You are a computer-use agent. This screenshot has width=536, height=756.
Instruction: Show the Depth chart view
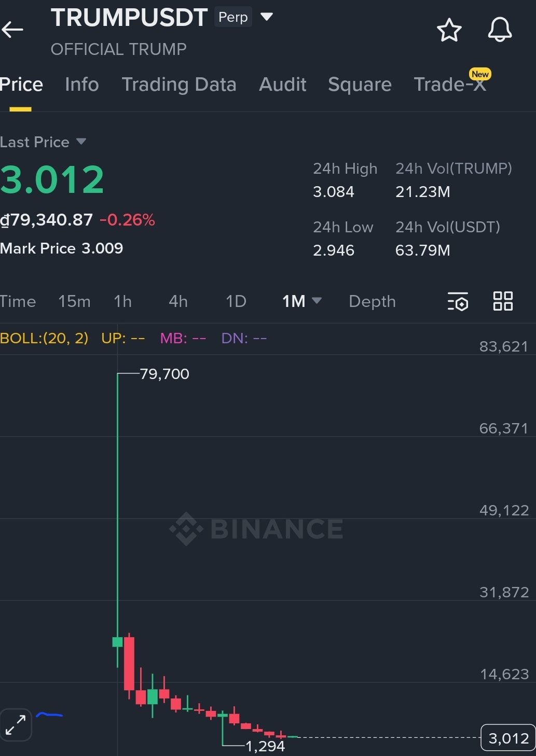(372, 301)
